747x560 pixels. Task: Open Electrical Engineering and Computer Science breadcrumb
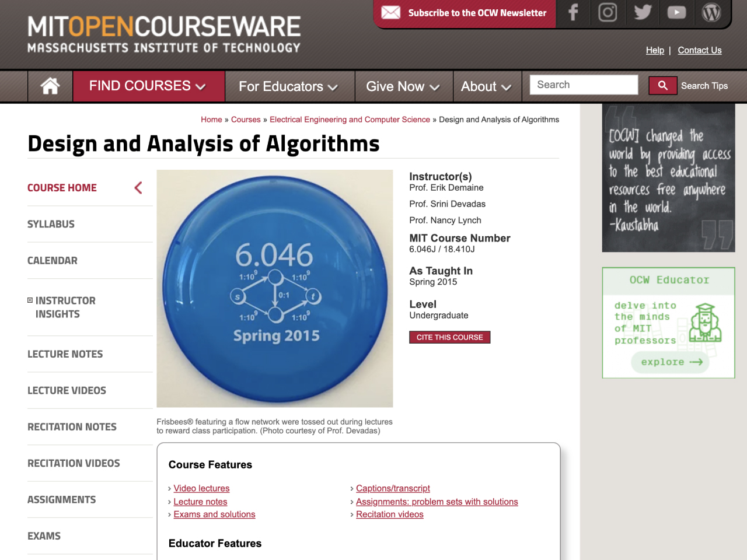coord(350,120)
